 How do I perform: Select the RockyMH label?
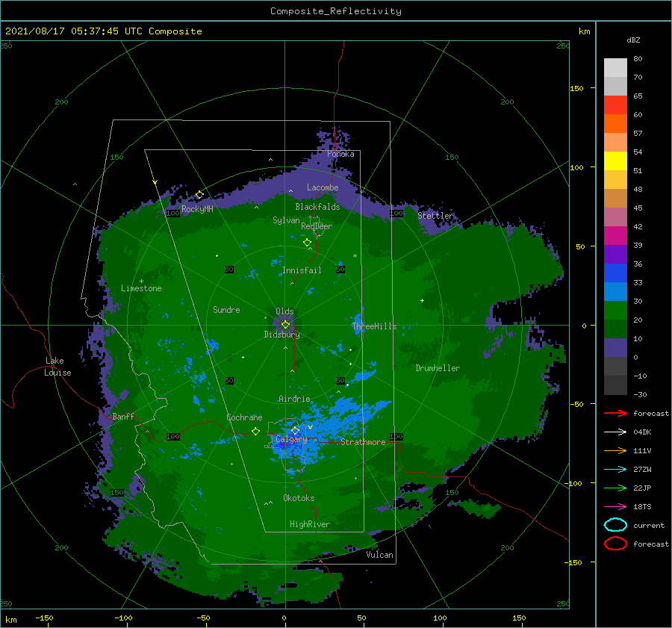(x=197, y=209)
